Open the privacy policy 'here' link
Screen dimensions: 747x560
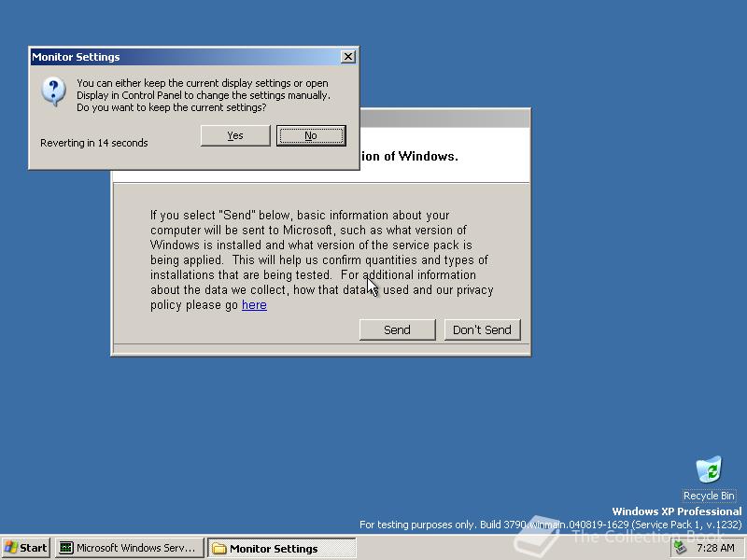point(254,305)
